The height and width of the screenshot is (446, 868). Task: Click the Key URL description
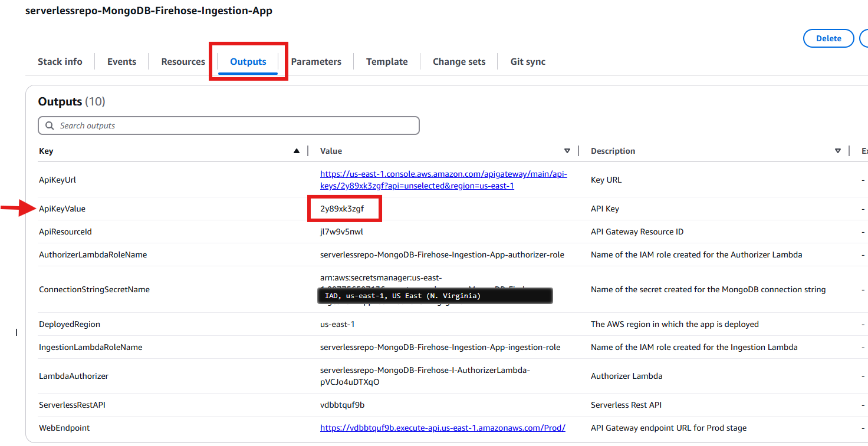[606, 180]
